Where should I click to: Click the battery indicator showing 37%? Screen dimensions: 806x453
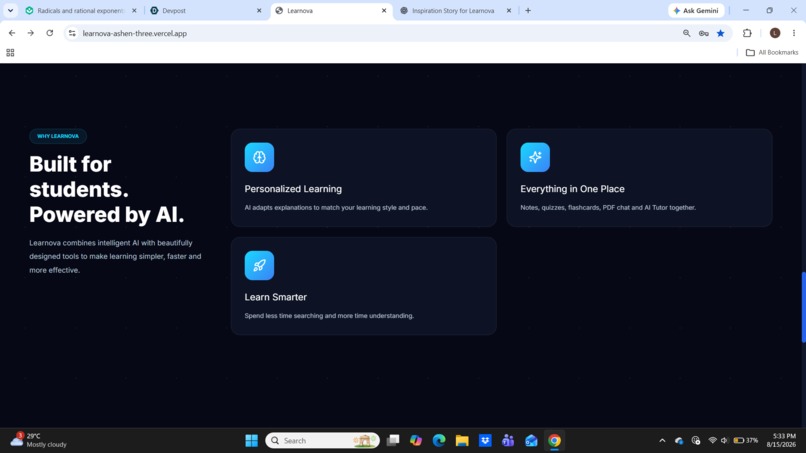coord(746,441)
